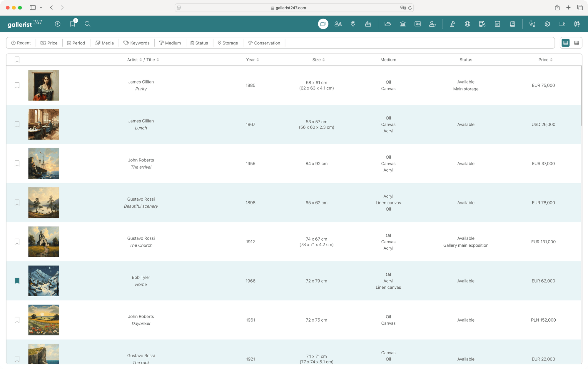Open the globe icon in navbar
The height and width of the screenshot is (369, 588).
click(x=467, y=24)
